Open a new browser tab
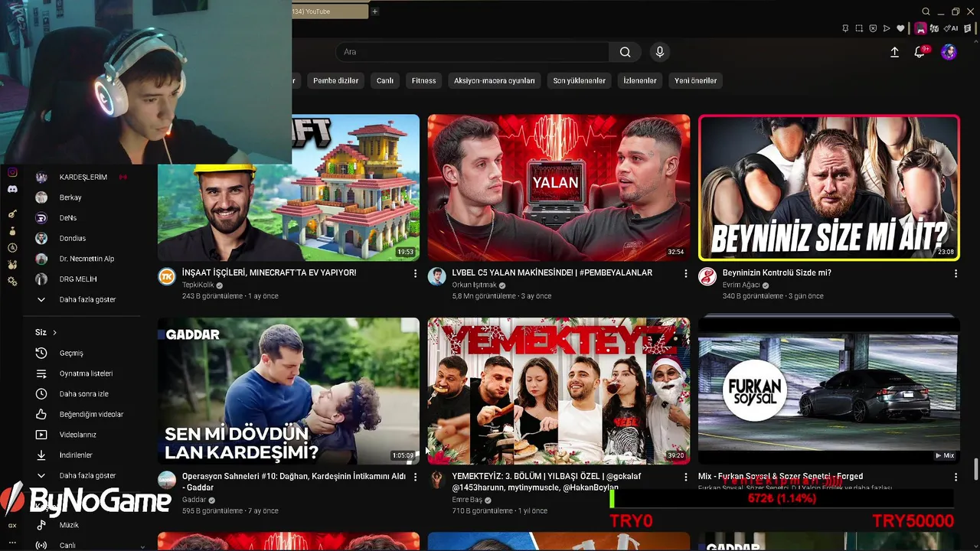Screen dimensions: 980x551 pos(374,11)
